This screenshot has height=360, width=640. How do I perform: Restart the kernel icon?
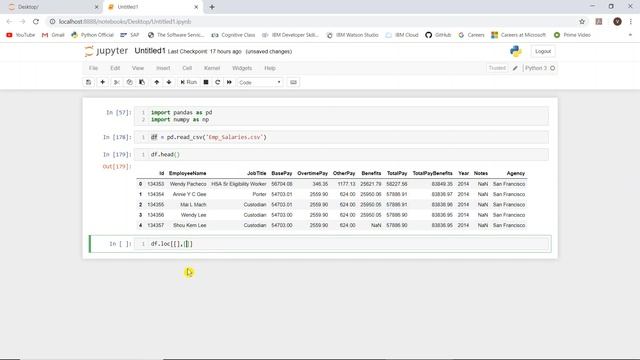tap(218, 82)
